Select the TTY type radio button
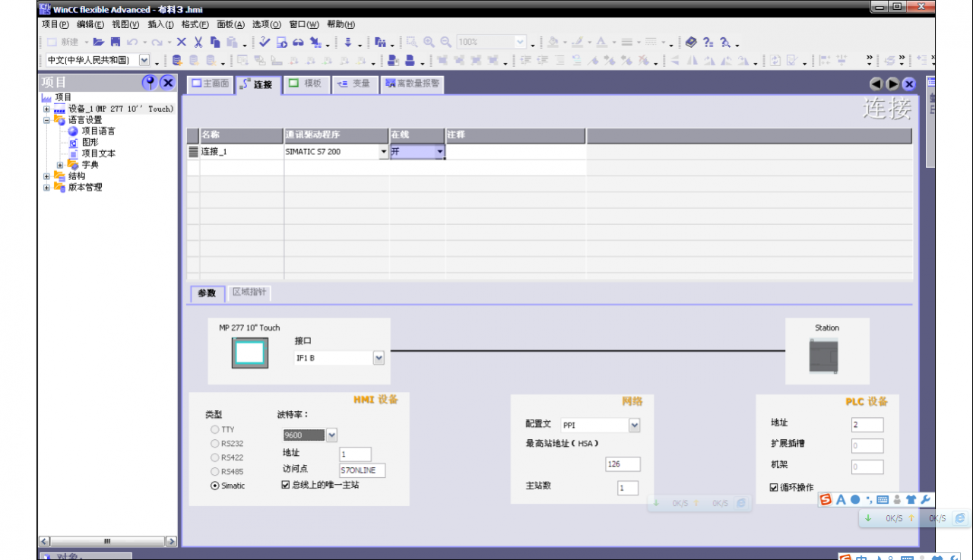 click(215, 430)
